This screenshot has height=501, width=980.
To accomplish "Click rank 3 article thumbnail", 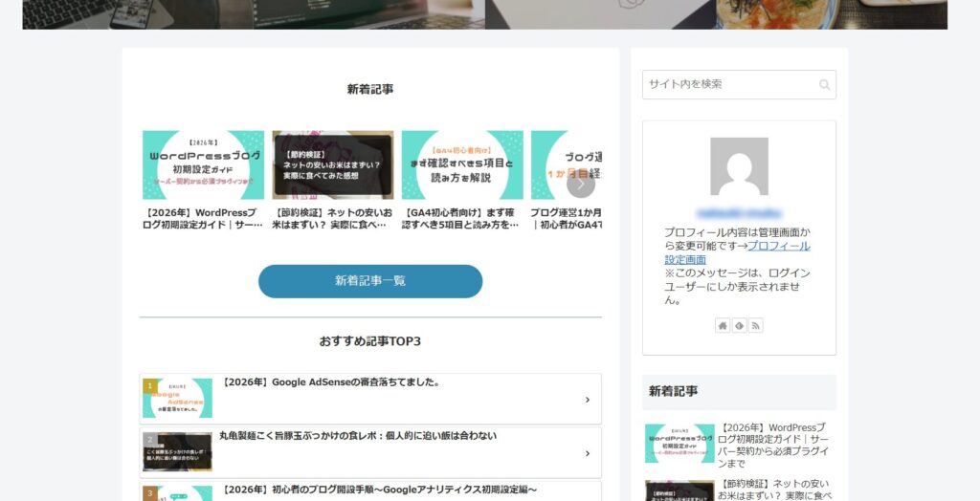I will coord(177,493).
